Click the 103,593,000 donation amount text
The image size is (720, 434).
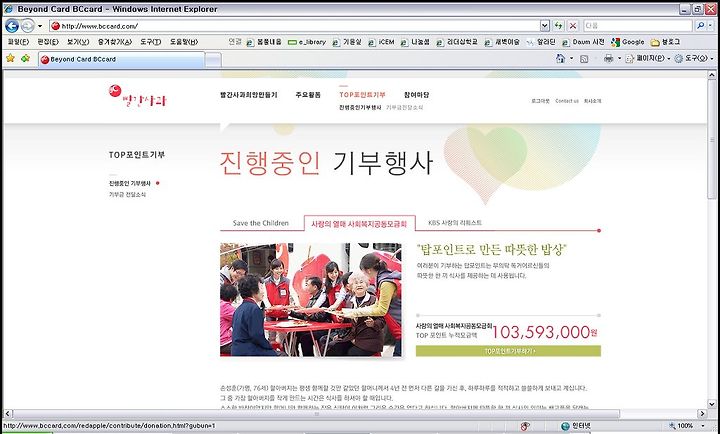pos(545,332)
